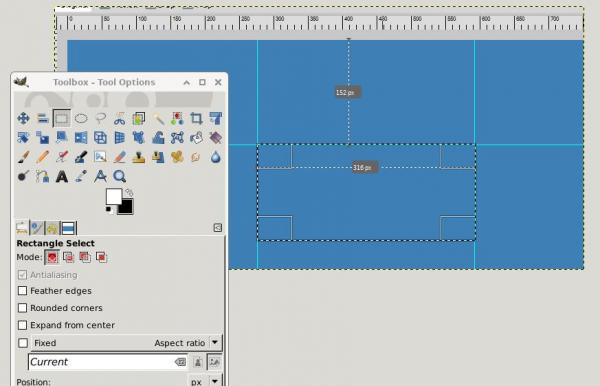Set mode to Add to selection
The height and width of the screenshot is (386, 600).
coord(68,257)
